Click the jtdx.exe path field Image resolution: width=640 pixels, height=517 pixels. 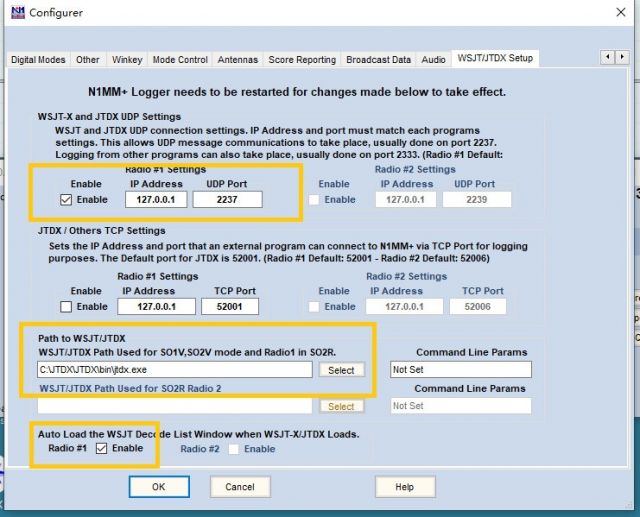pyautogui.click(x=175, y=370)
